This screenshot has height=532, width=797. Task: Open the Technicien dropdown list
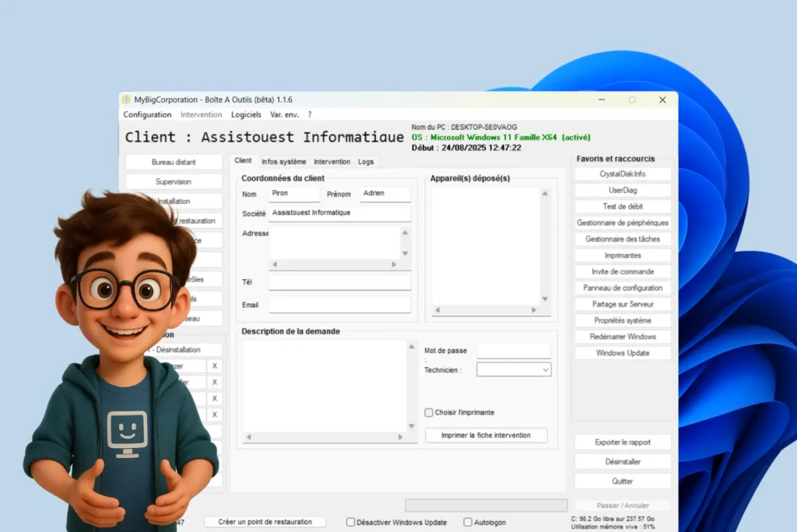546,369
